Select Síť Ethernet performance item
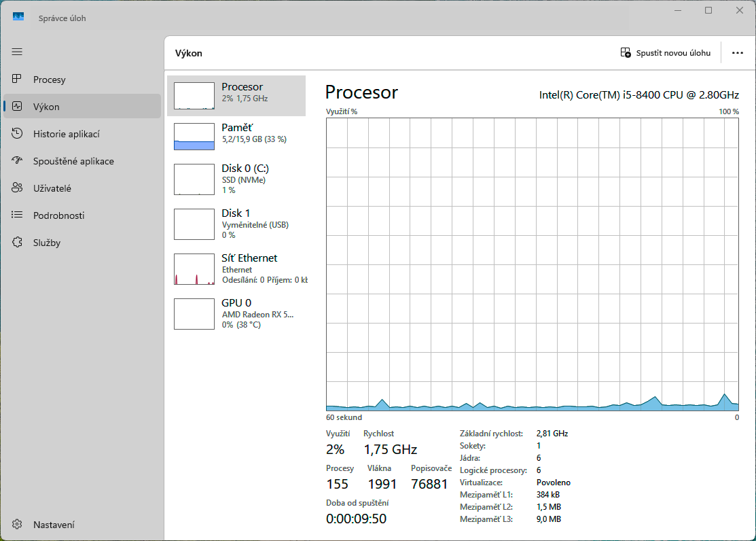The width and height of the screenshot is (756, 541). (236, 268)
